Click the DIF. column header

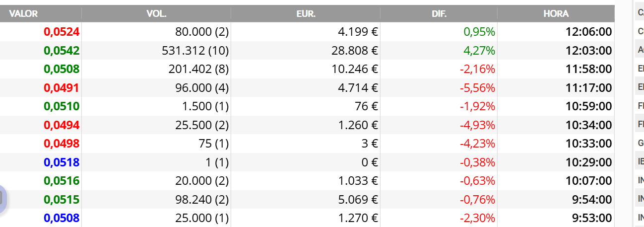439,14
